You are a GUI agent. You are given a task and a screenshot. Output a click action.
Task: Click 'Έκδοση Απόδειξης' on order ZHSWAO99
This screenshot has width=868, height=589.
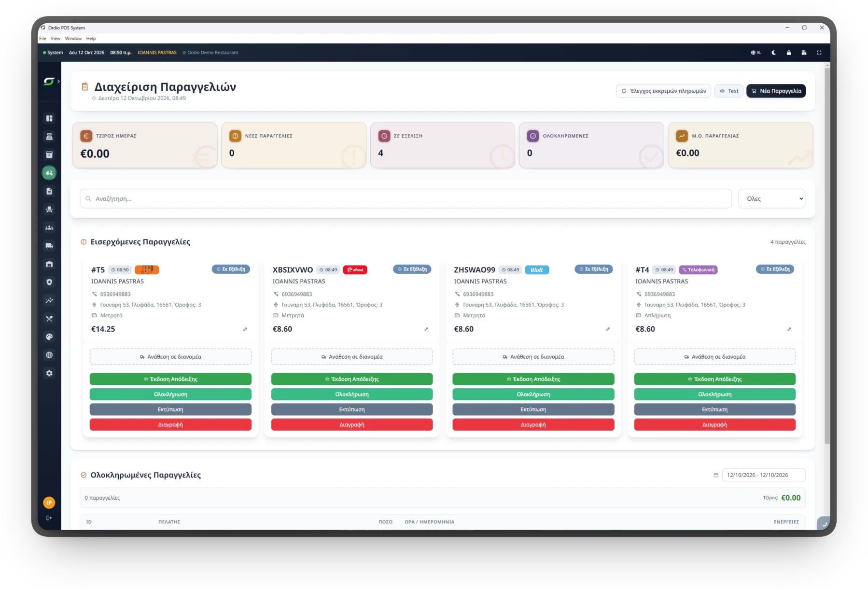click(533, 379)
